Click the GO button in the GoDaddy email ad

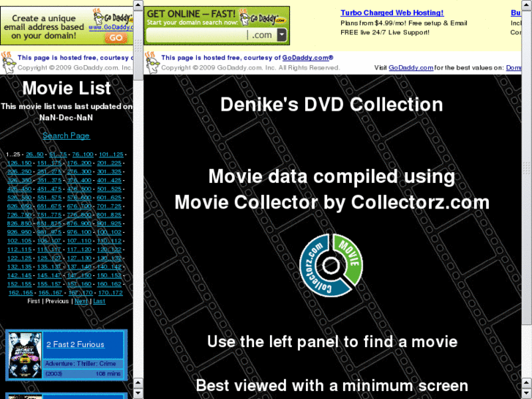click(x=116, y=37)
